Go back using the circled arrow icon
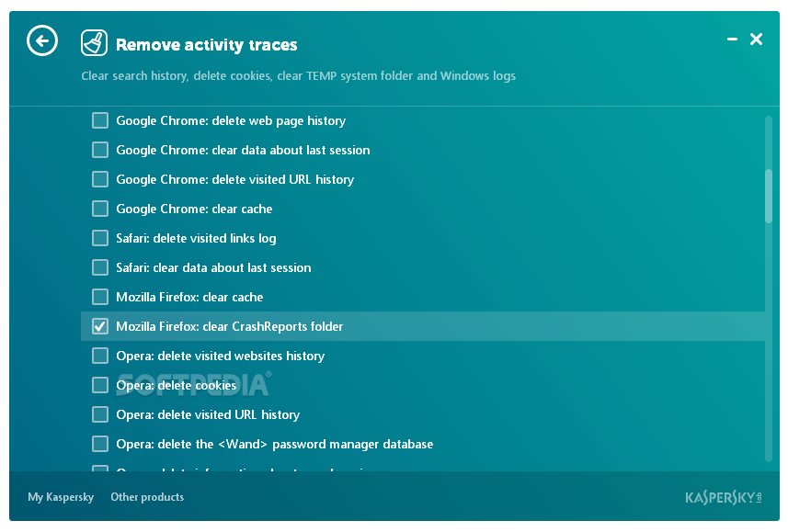The image size is (788, 532). [42, 40]
